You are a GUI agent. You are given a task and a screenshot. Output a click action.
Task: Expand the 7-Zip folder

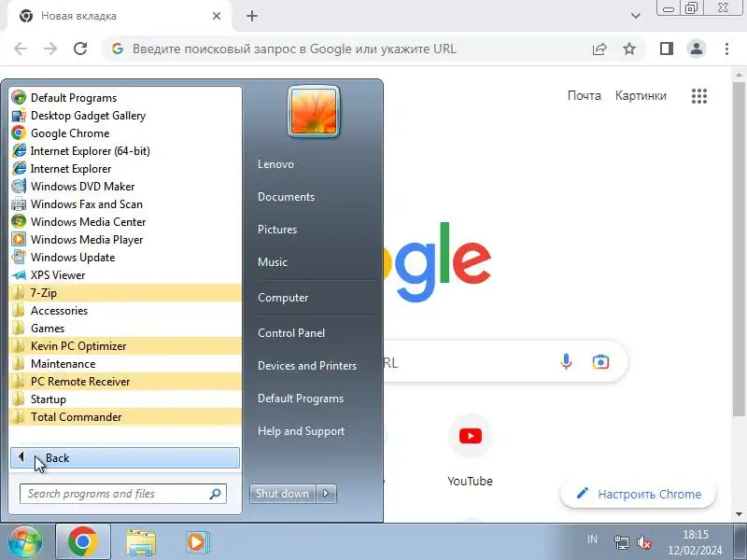click(x=125, y=293)
